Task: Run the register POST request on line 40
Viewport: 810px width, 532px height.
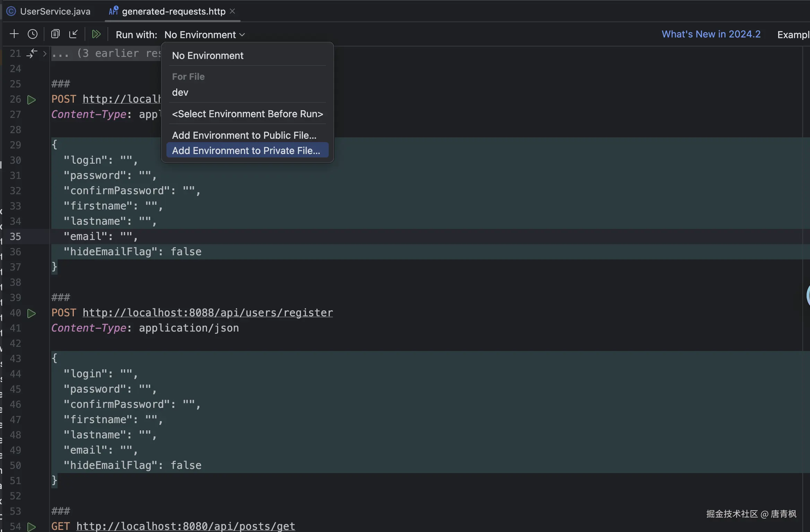Action: click(x=32, y=314)
